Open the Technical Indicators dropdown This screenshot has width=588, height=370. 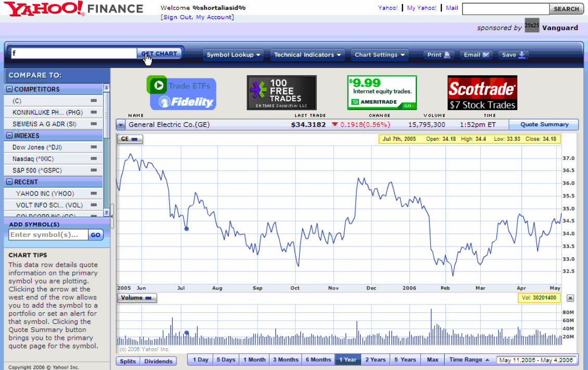(x=308, y=55)
